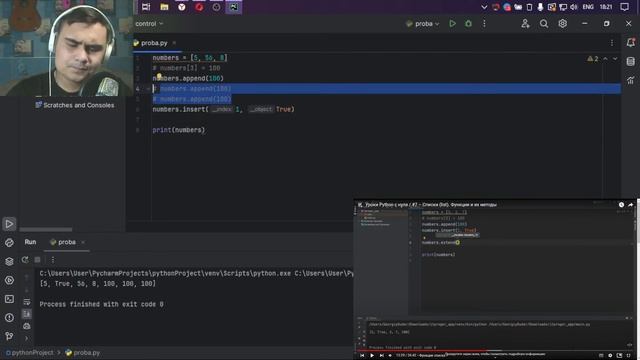Open Problems exclamation icon in the left stripe
This screenshot has width=640, height=360.
coord(9,318)
